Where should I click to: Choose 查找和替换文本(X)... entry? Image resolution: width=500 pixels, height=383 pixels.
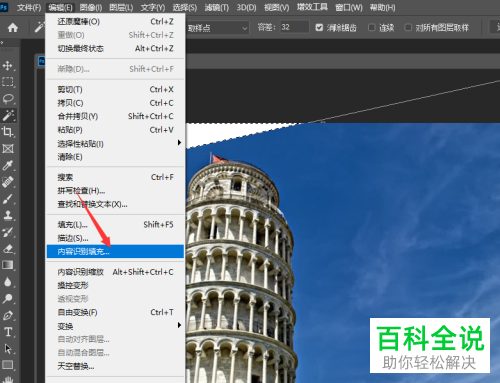click(x=115, y=204)
